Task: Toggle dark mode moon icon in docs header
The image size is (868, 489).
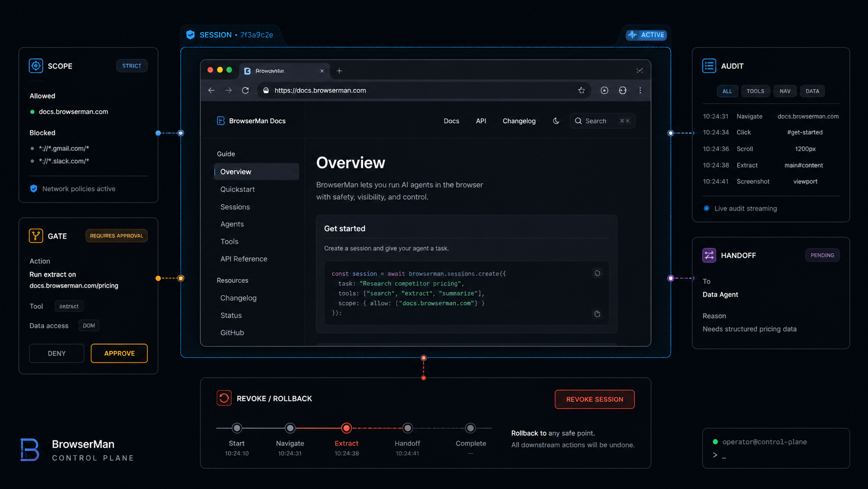Action: click(556, 121)
